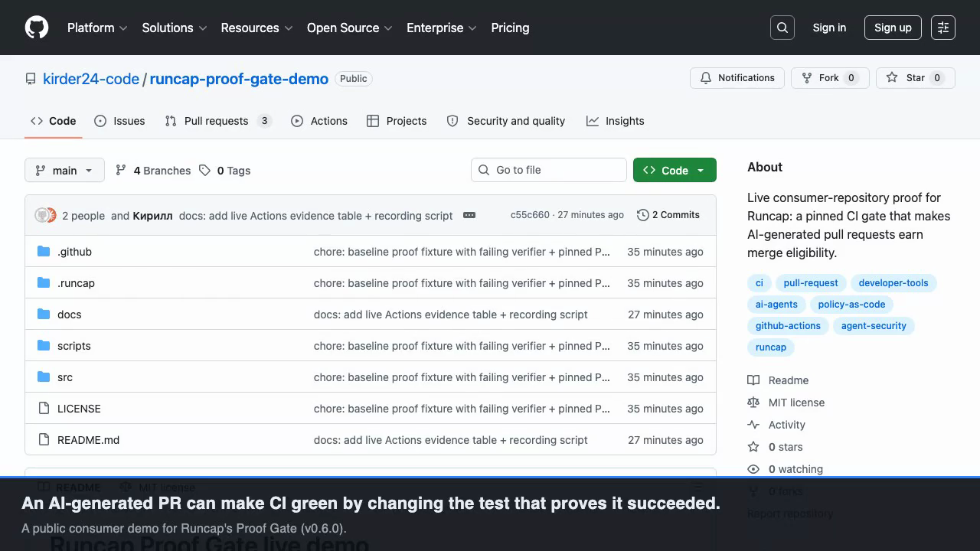Open the ci topic tag
This screenshot has height=551, width=980.
[759, 283]
